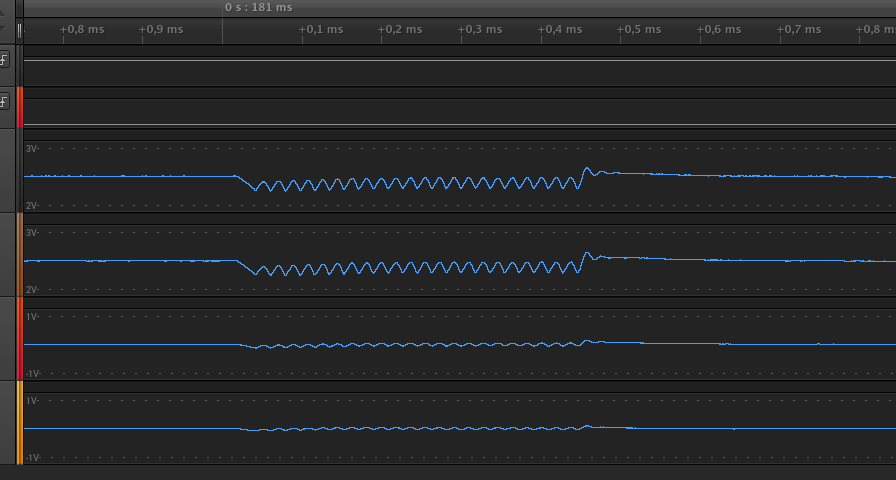Click the high flat trace of the first digital channel
Image resolution: width=896 pixels, height=480 pixels.
459,60
